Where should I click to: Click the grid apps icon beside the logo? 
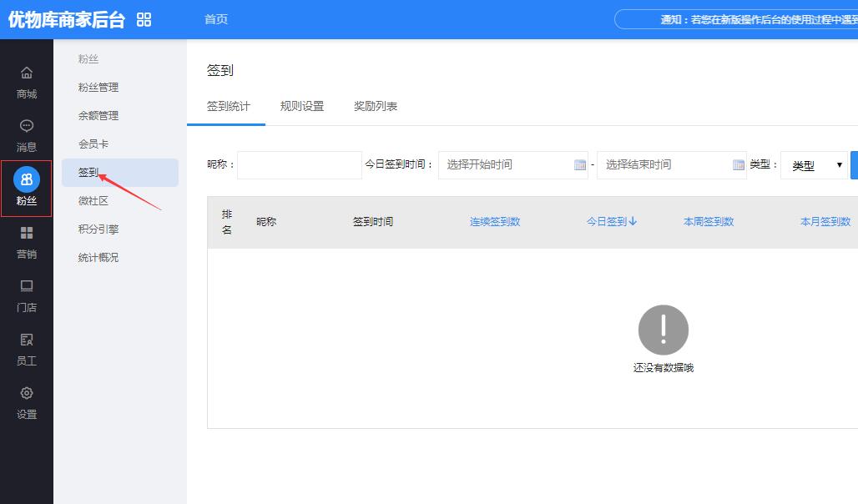pyautogui.click(x=144, y=19)
